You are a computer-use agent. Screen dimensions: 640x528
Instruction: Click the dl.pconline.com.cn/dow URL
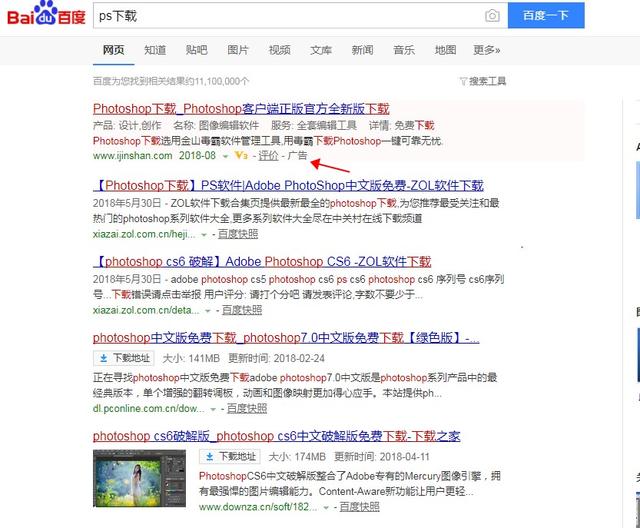[x=149, y=408]
